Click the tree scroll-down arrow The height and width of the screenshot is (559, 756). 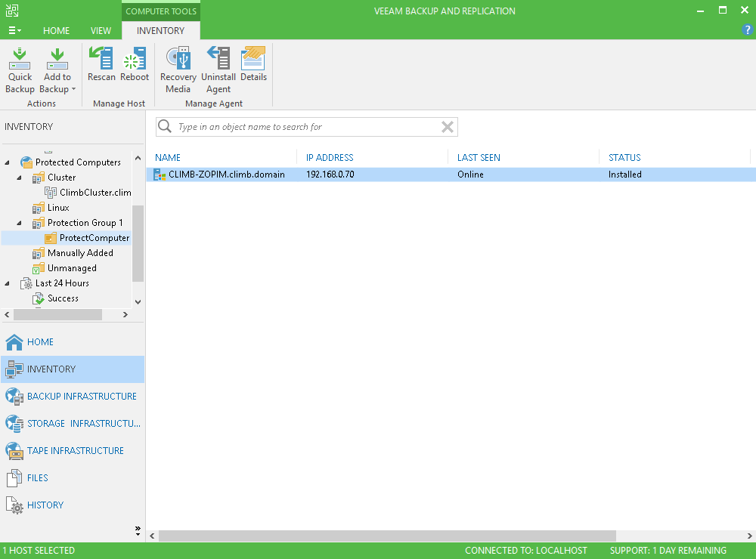coord(138,302)
